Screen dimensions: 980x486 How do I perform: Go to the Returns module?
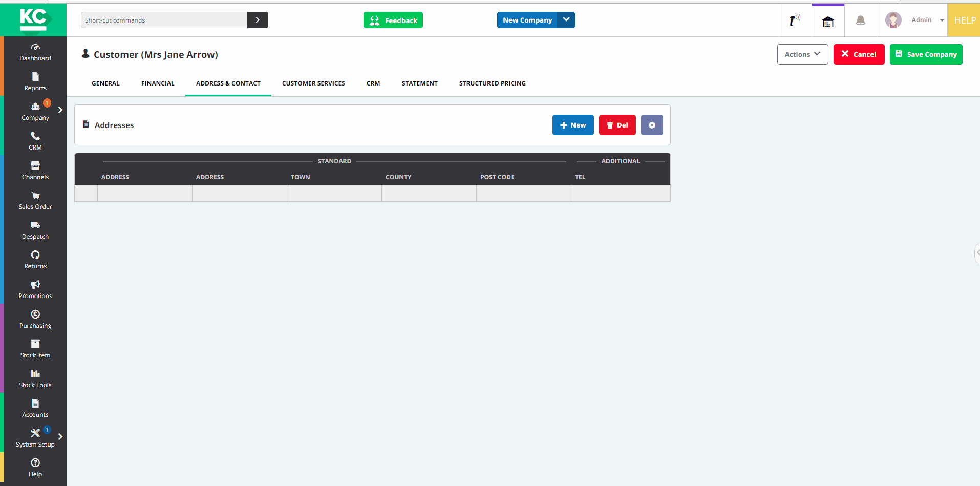34,259
